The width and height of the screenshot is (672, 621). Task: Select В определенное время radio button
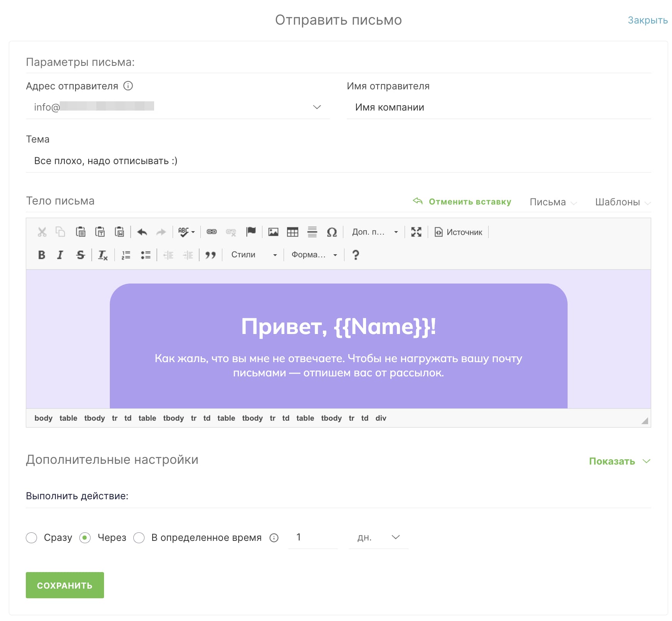pyautogui.click(x=139, y=538)
